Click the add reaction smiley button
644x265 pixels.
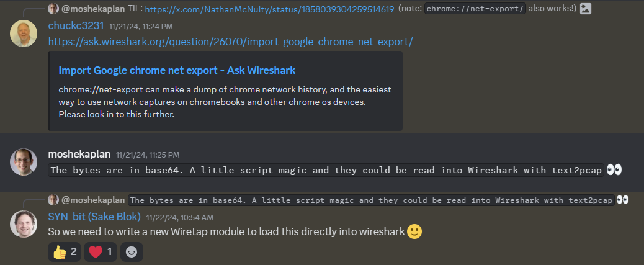(132, 252)
